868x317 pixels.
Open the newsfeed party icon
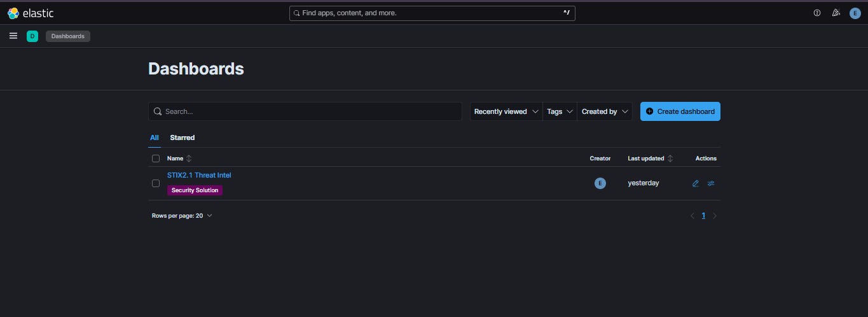coord(836,13)
